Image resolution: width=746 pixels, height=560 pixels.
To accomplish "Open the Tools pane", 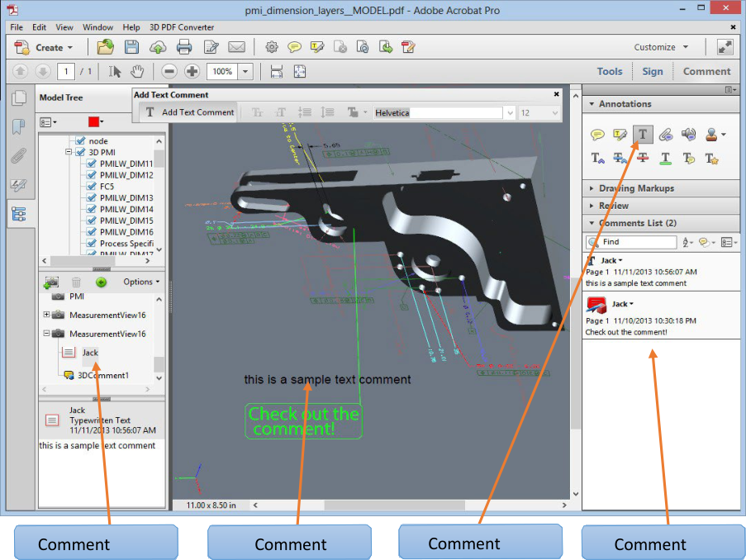I will (610, 71).
